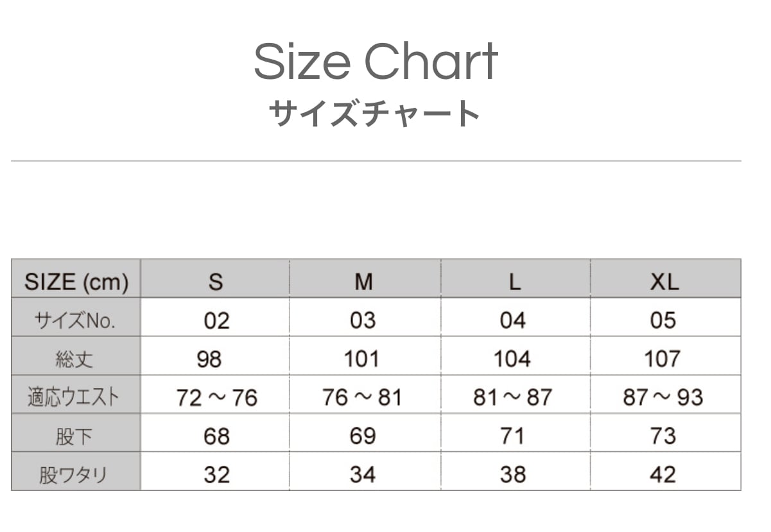
Task: Click the XL size column header
Action: click(x=664, y=281)
